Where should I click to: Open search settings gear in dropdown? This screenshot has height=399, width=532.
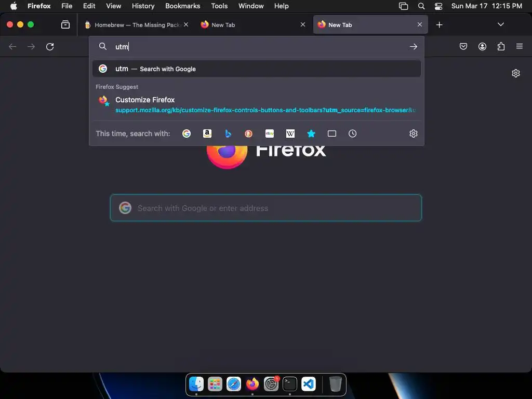tap(413, 134)
